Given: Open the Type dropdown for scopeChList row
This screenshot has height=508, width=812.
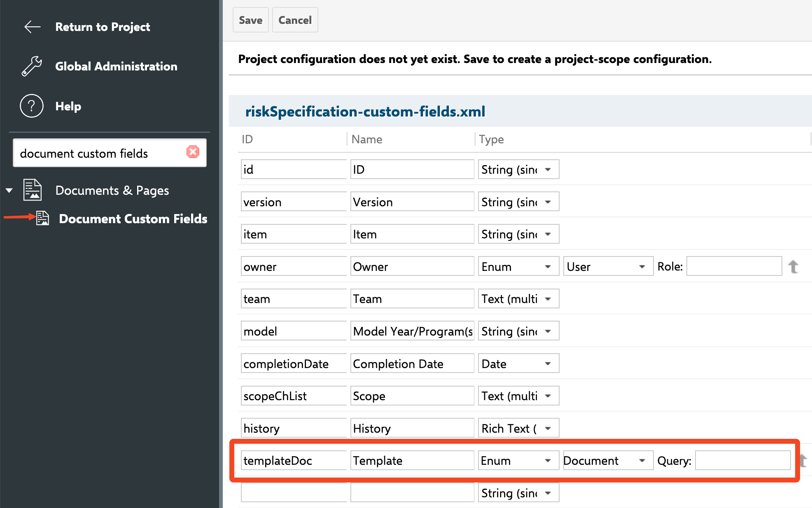Looking at the screenshot, I should (518, 396).
